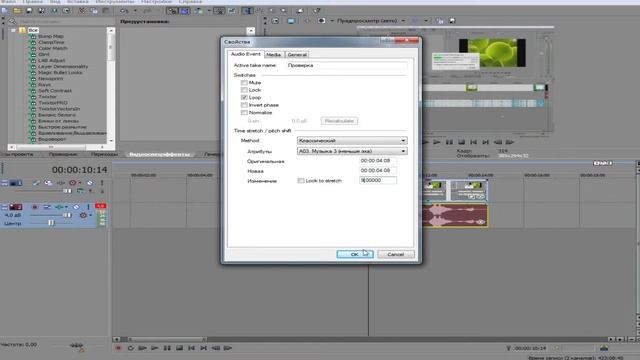This screenshot has width=640, height=360.
Task: Click the scrub rate control at the bottom left
Action: coord(77,346)
